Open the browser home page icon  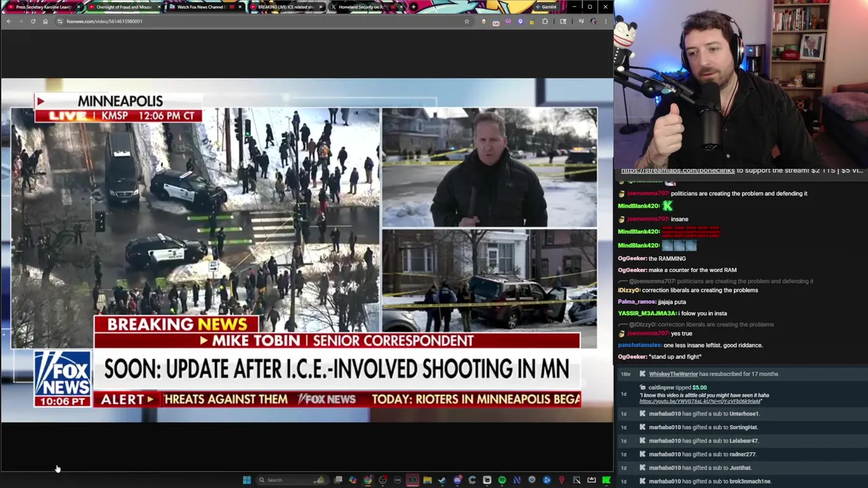(45, 21)
